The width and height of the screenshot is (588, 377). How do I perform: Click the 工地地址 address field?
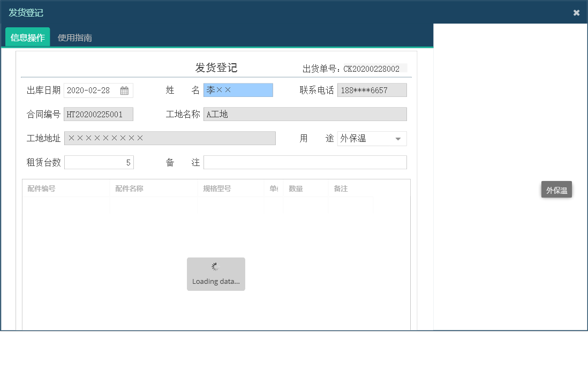[x=170, y=138]
